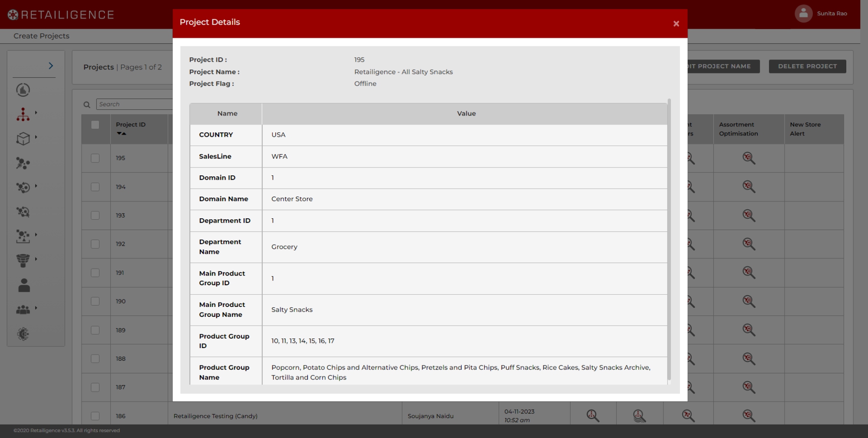This screenshot has height=438, width=868.
Task: Open the funnel icon in sidebar
Action: [23, 260]
